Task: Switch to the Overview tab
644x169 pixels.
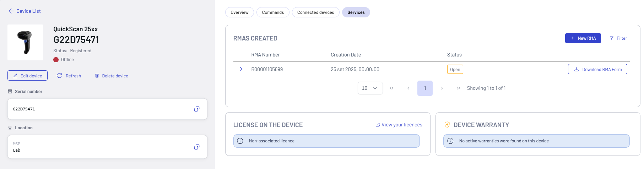Action: 239,12
